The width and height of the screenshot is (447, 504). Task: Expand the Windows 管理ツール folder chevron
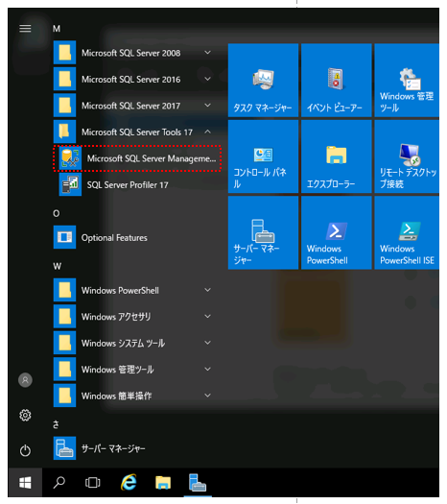click(208, 369)
